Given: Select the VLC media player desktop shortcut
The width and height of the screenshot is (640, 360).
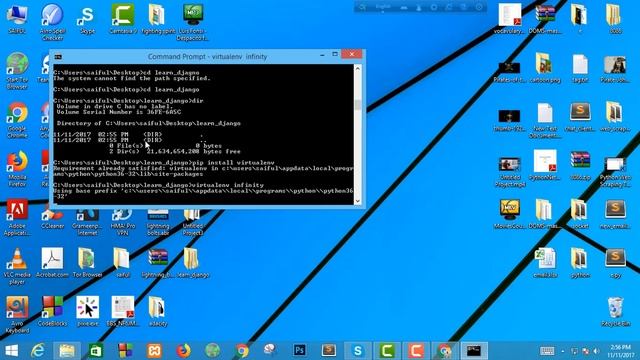Looking at the screenshot, I should [x=17, y=266].
